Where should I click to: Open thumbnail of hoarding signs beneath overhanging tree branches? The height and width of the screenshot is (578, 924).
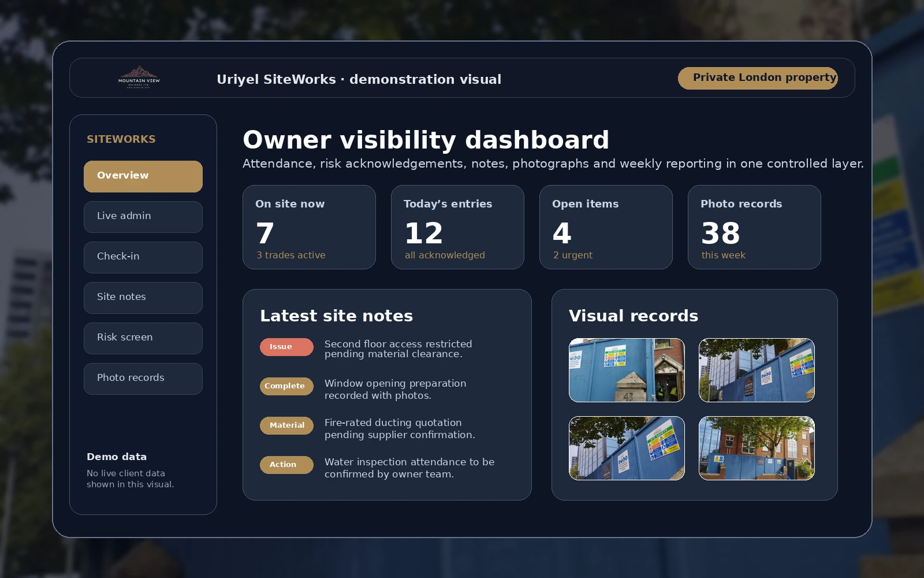[627, 448]
